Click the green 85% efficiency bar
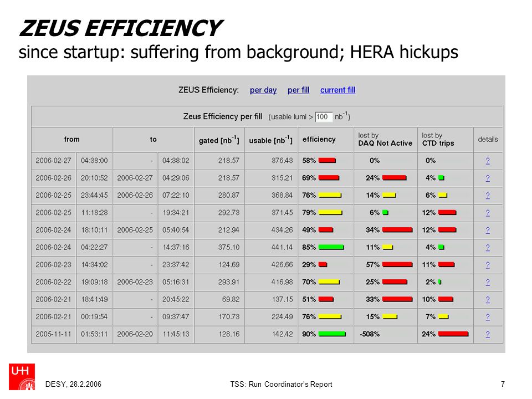 point(331,247)
